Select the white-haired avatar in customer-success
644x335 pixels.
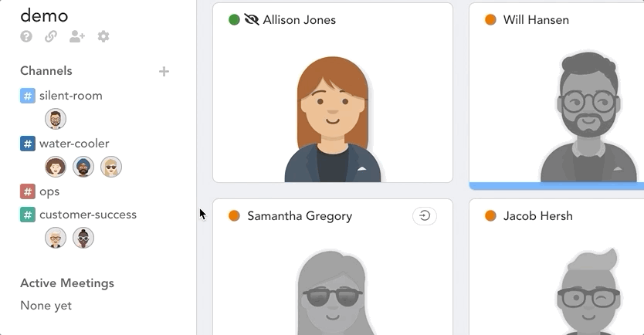click(x=56, y=238)
